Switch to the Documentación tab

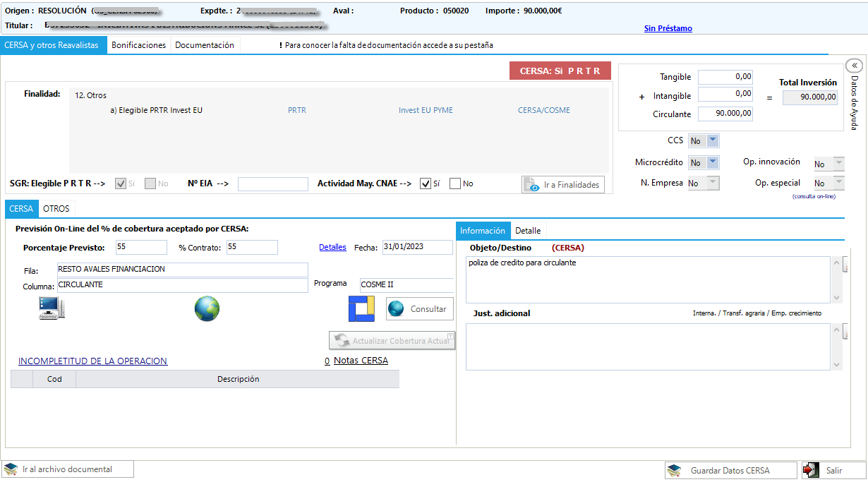pyautogui.click(x=205, y=44)
